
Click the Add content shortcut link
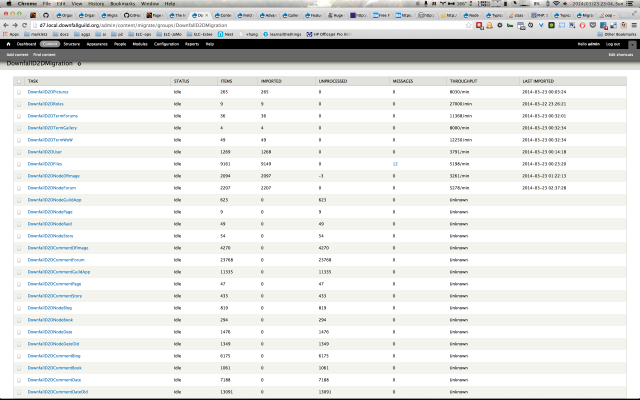[17, 55]
